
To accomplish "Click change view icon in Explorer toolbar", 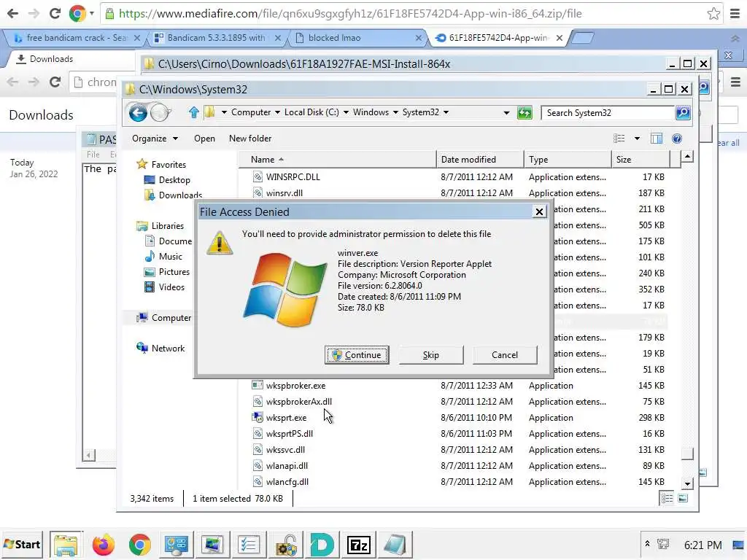I will (x=619, y=139).
